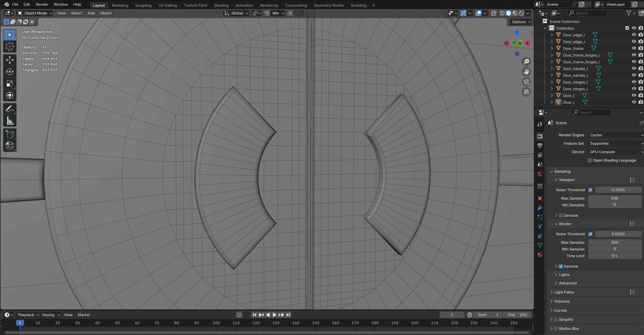Switch to rendered shading mode
The height and width of the screenshot is (335, 644).
521,13
